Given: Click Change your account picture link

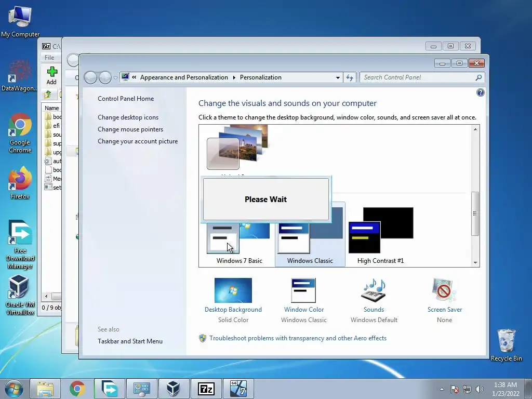Looking at the screenshot, I should point(138,141).
